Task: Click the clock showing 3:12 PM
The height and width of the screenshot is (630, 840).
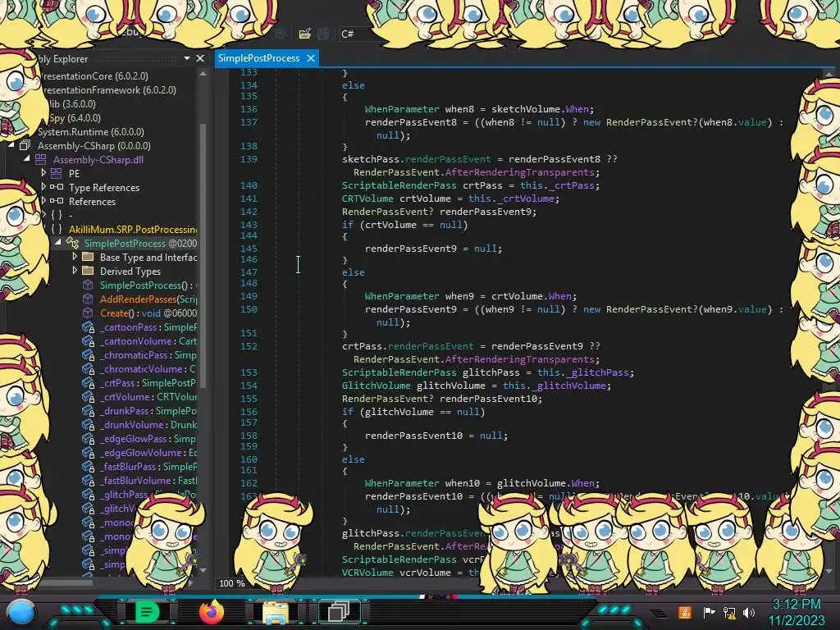Action: click(x=797, y=605)
